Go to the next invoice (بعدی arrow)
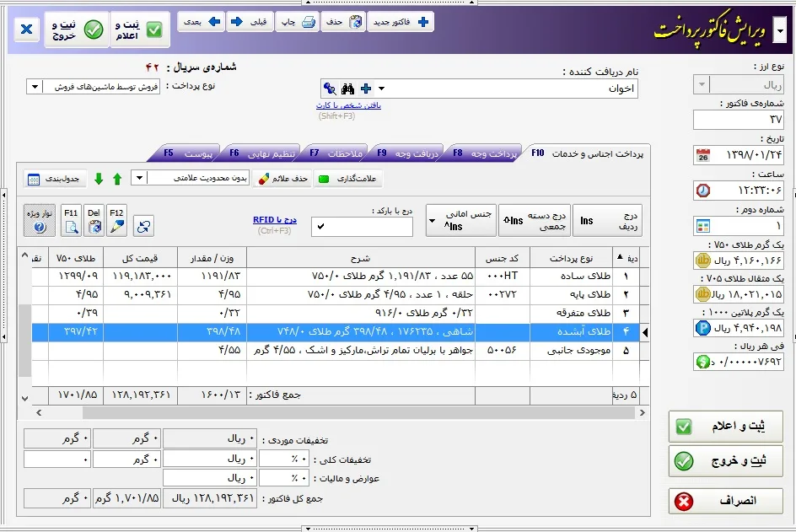Screen dimensions: 796x532 pos(202,22)
